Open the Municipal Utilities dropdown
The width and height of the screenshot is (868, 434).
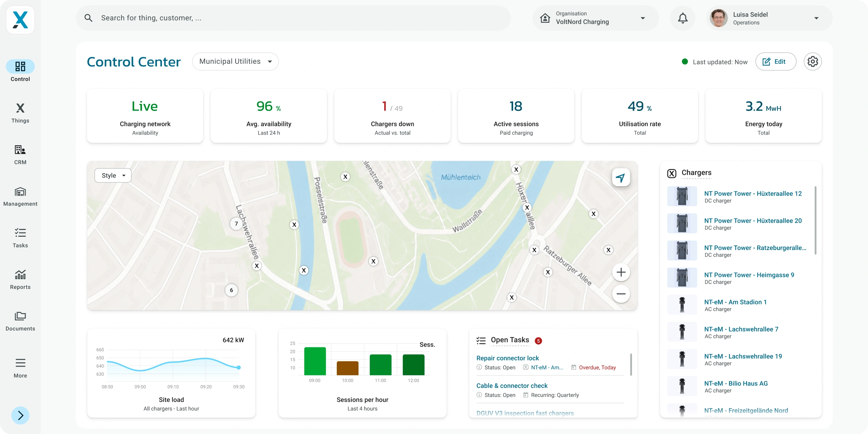(235, 61)
